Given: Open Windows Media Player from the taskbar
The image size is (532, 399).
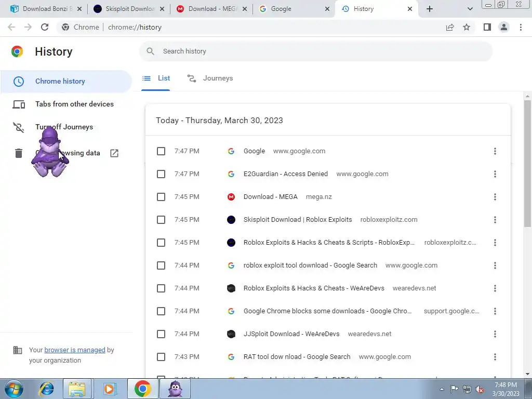Looking at the screenshot, I should click(109, 389).
